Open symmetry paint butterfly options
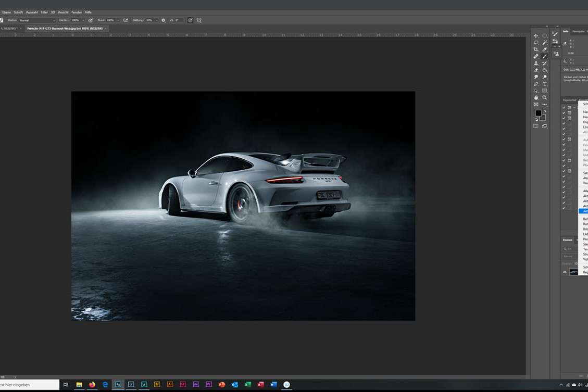The image size is (588, 392). pyautogui.click(x=199, y=20)
